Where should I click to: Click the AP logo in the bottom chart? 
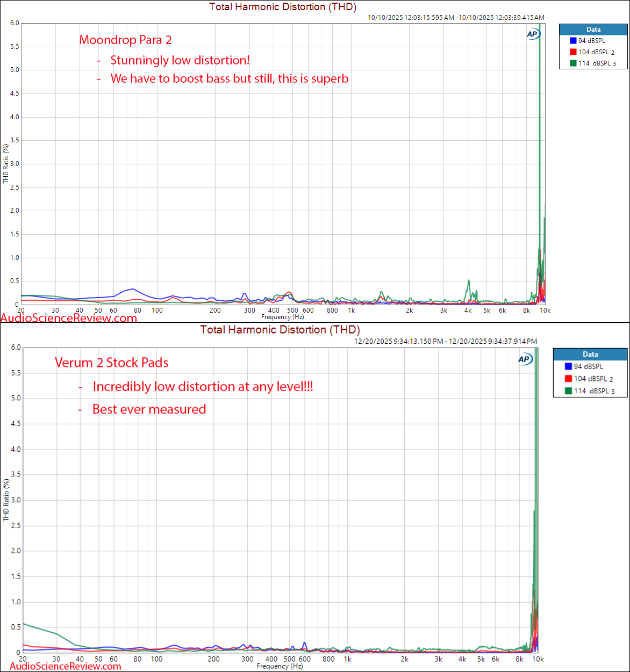coord(525,359)
